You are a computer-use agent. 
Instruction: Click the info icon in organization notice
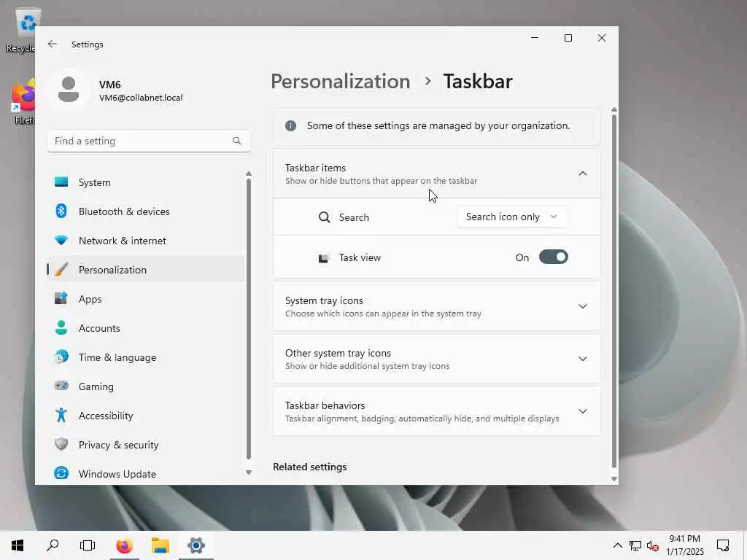[x=290, y=125]
